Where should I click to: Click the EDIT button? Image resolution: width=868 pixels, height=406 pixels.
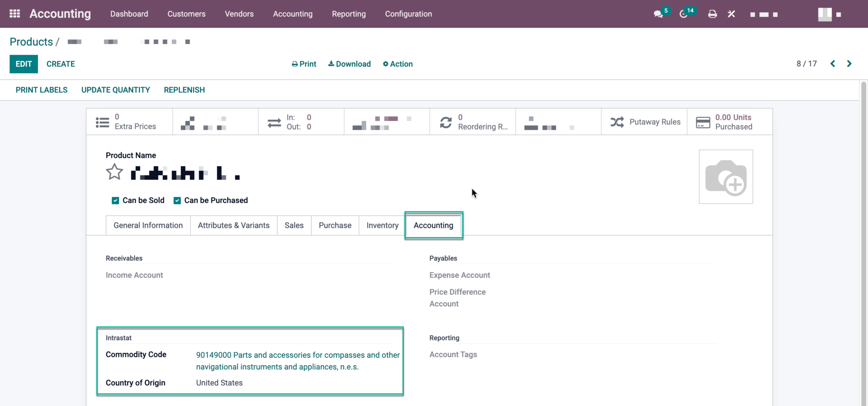[x=23, y=64]
